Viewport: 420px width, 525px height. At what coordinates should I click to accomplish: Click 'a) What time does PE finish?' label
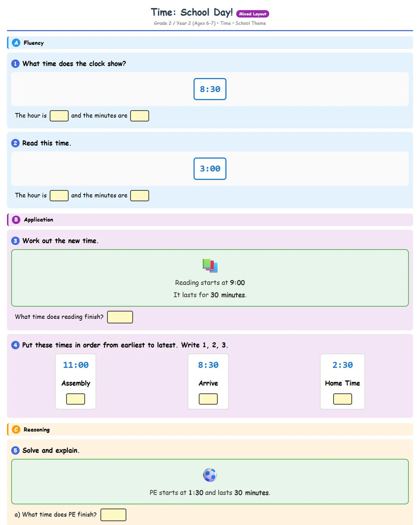tap(56, 514)
